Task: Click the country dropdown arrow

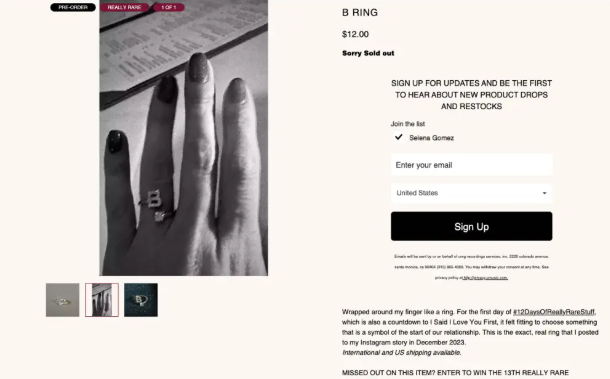Action: (x=544, y=193)
